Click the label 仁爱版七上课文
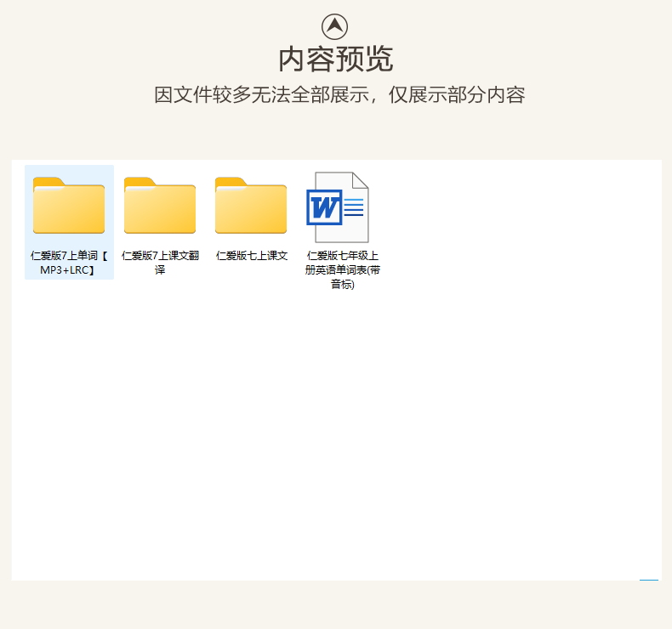This screenshot has height=629, width=672. 252,256
